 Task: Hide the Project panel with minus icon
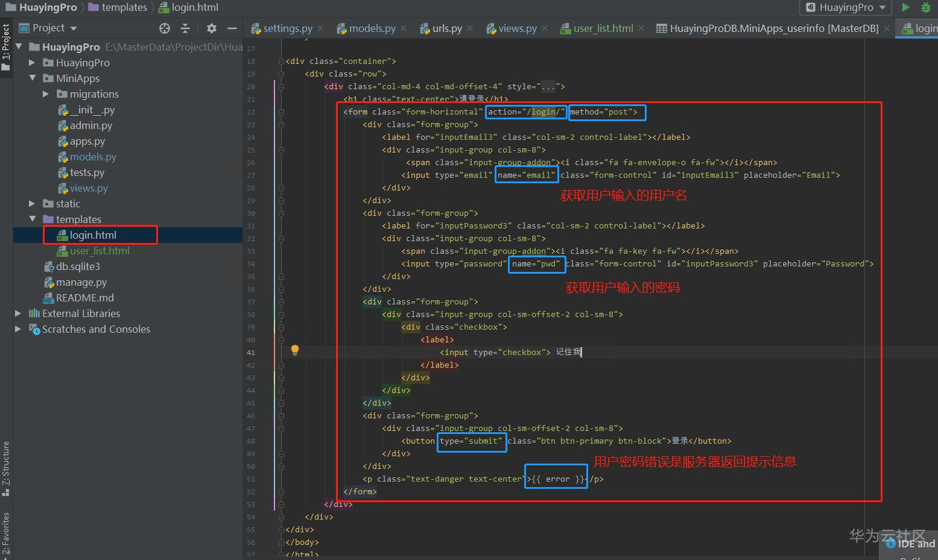click(x=232, y=28)
